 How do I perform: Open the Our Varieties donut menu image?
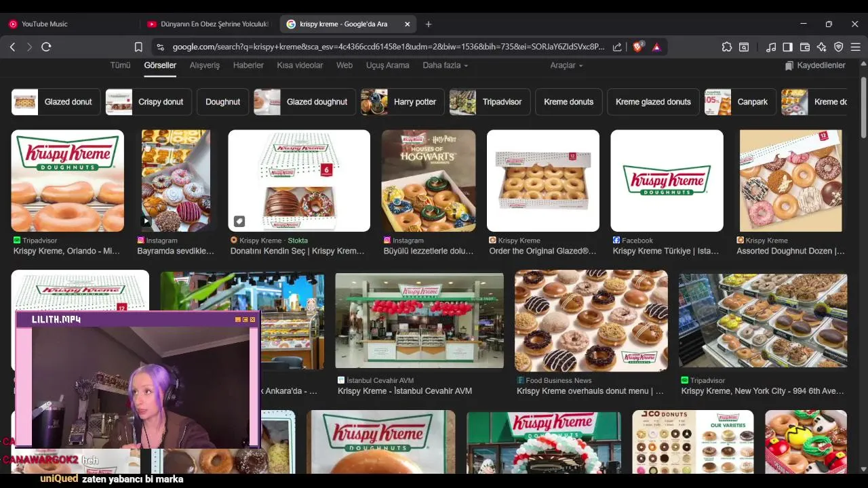692,442
